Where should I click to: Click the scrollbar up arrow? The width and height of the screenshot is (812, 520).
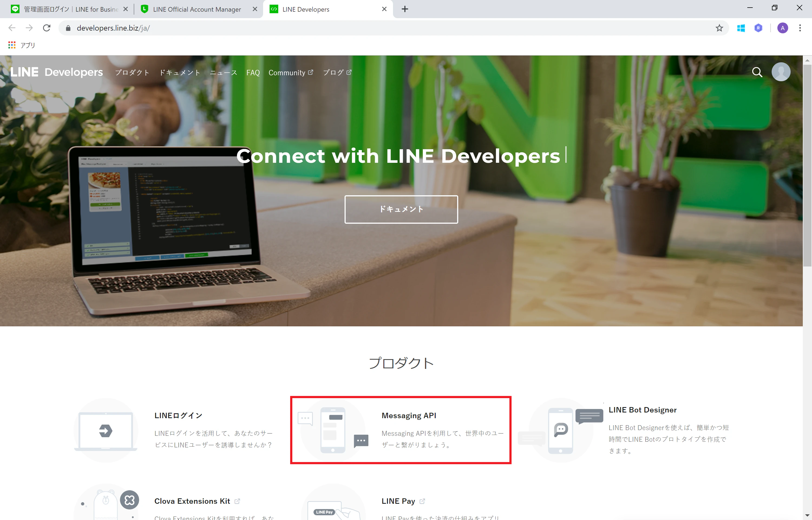pos(807,60)
